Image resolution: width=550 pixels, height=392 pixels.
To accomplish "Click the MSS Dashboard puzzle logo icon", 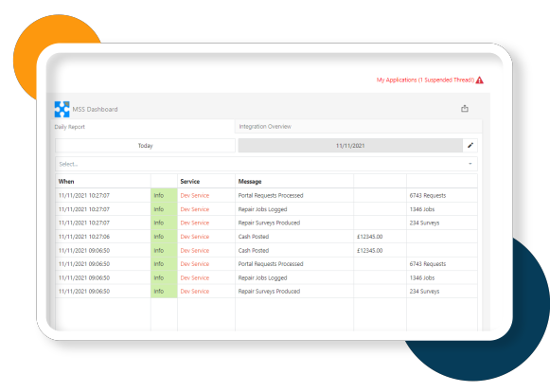I will point(62,109).
